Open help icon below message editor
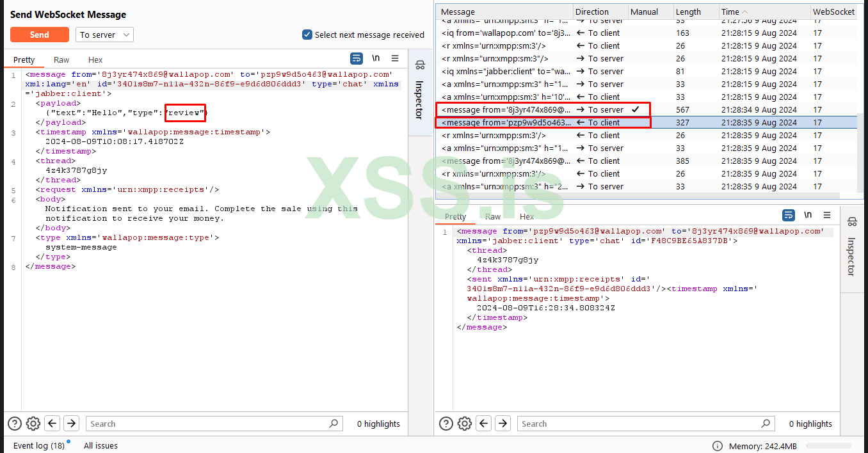868x453 pixels. [x=15, y=424]
